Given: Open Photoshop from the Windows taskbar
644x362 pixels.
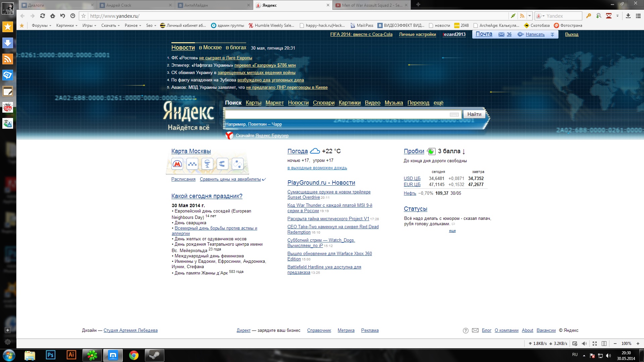Looking at the screenshot, I should pos(50,355).
